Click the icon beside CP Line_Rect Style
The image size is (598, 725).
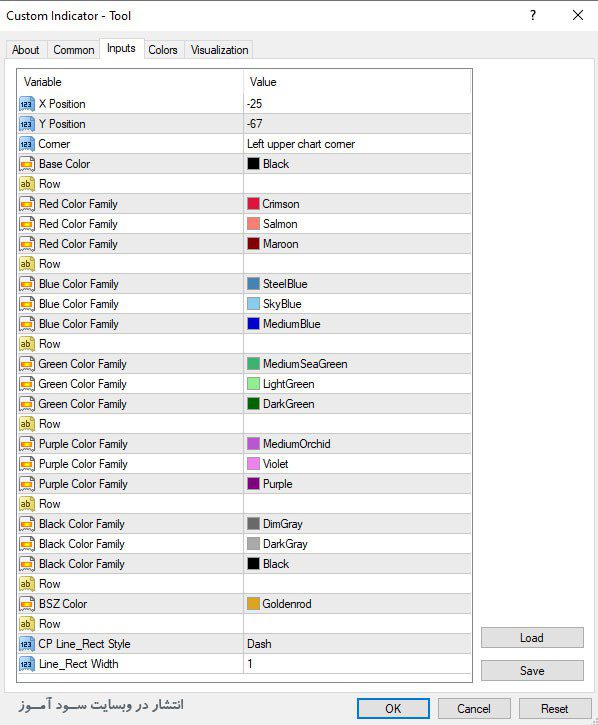tap(27, 644)
